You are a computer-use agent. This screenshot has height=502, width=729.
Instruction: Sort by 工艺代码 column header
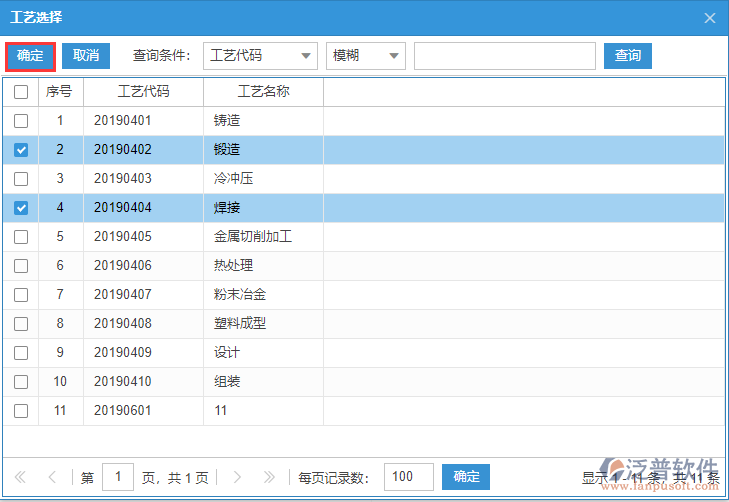[143, 92]
